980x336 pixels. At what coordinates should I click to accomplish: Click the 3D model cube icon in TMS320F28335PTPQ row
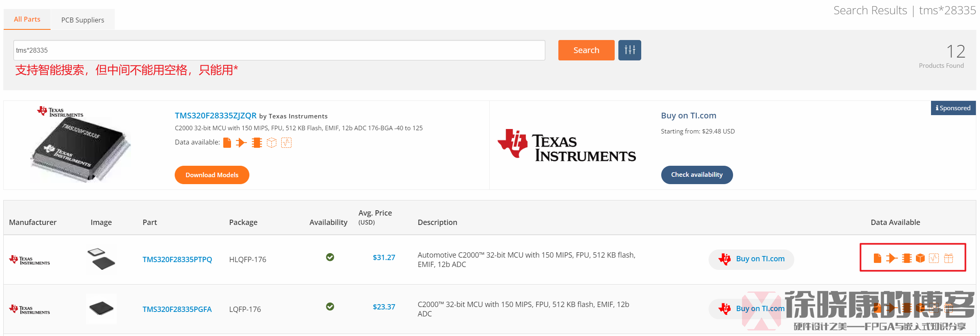click(920, 258)
